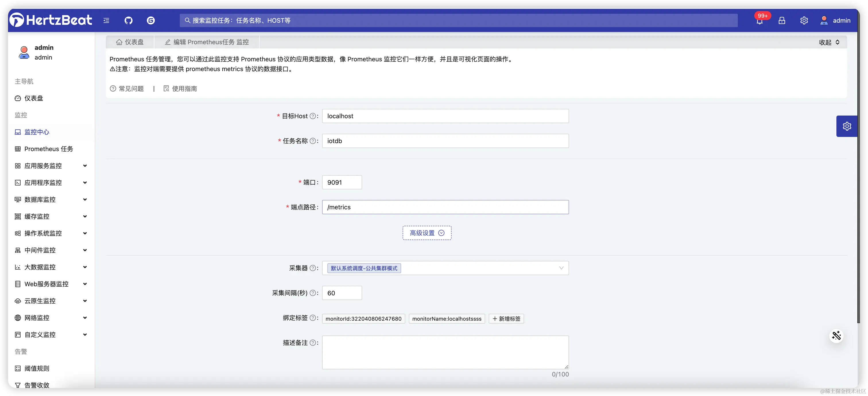868x396 pixels.
Task: Expand 应用程序监控 menu
Action: [51, 182]
